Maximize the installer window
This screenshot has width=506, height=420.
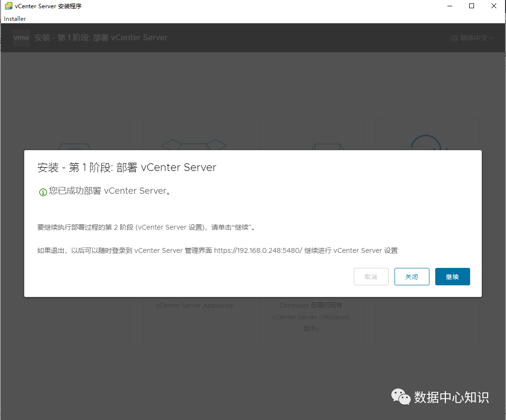(472, 6)
